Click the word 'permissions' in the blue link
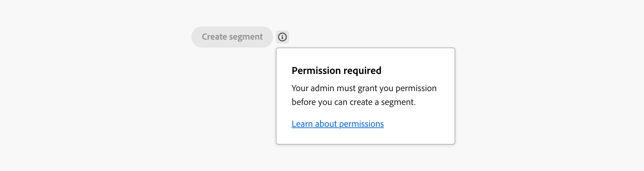 pyautogui.click(x=361, y=124)
